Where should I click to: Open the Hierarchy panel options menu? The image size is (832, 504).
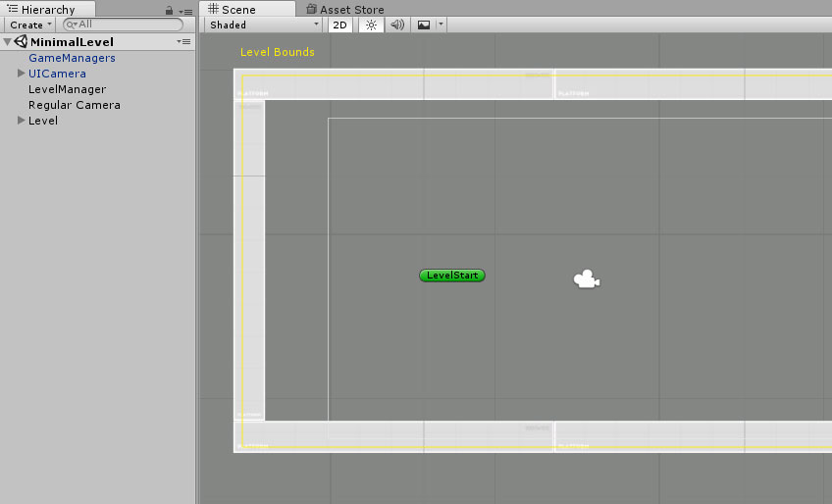click(185, 11)
